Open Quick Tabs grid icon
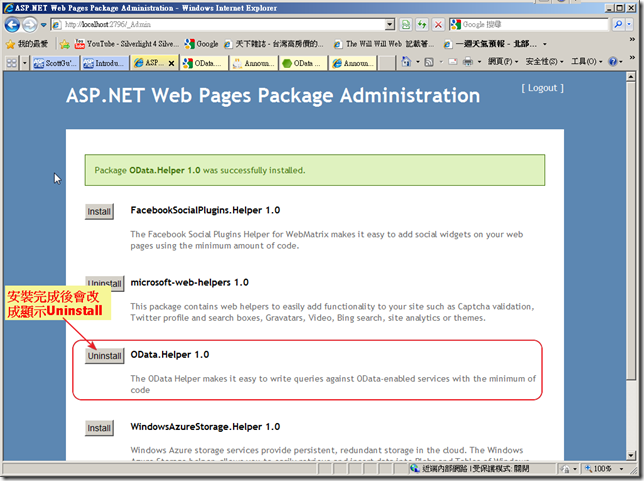 (x=12, y=63)
